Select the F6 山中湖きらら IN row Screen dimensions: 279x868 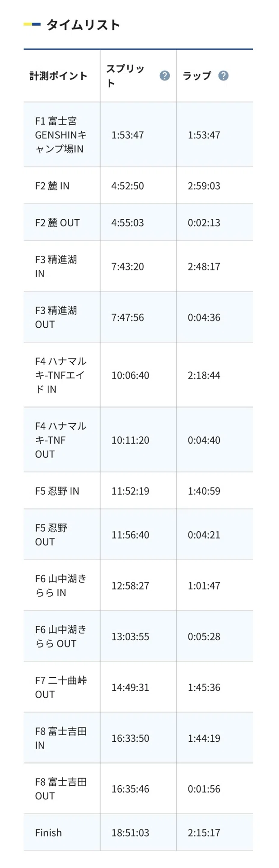tap(138, 585)
